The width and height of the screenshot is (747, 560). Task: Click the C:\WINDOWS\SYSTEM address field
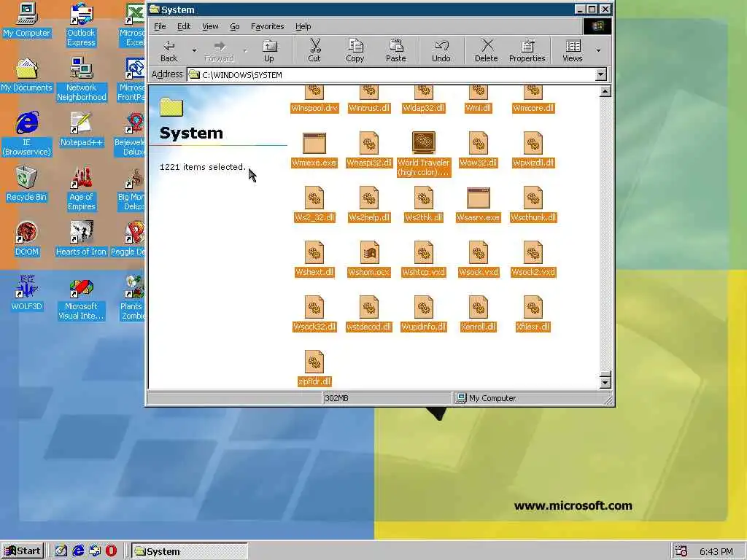click(x=391, y=75)
